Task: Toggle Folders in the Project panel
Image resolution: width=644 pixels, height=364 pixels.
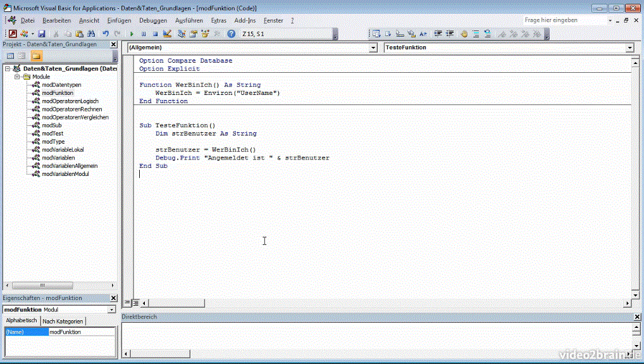Action: click(x=36, y=56)
